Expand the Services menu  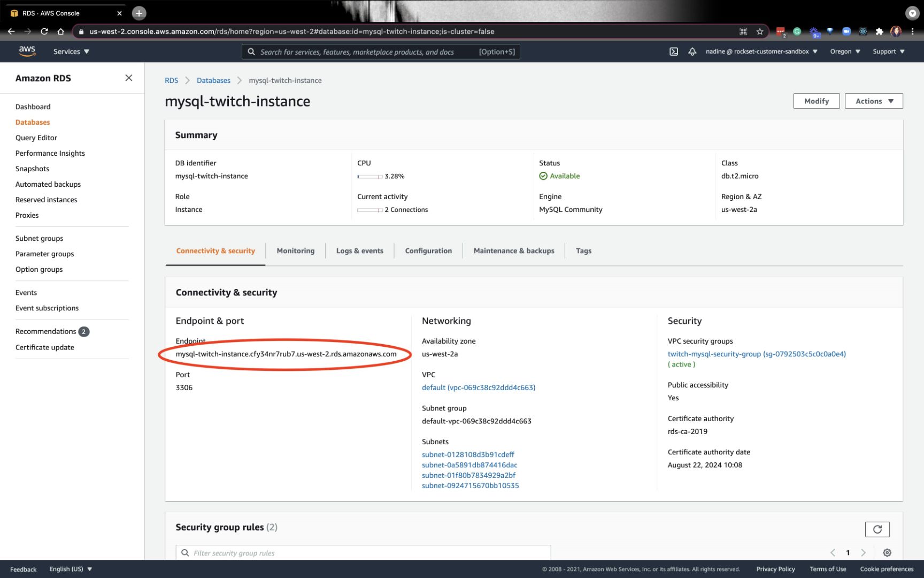coord(71,51)
